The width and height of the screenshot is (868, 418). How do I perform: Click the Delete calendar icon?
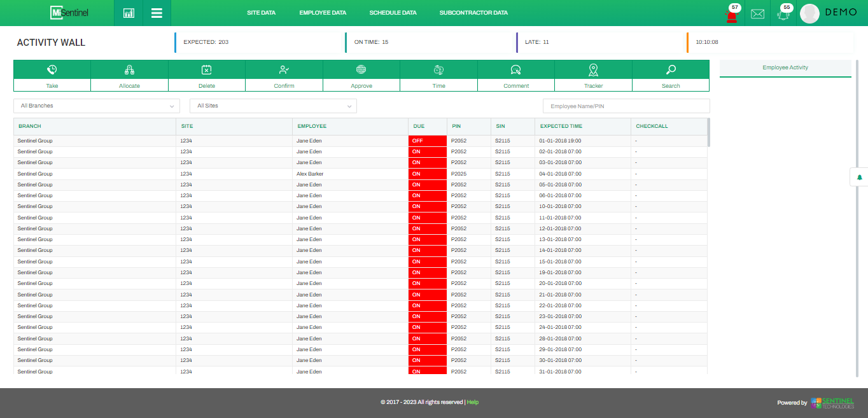coord(206,69)
